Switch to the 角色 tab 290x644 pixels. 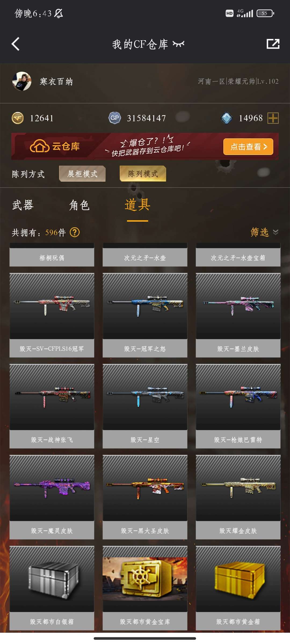pos(79,206)
